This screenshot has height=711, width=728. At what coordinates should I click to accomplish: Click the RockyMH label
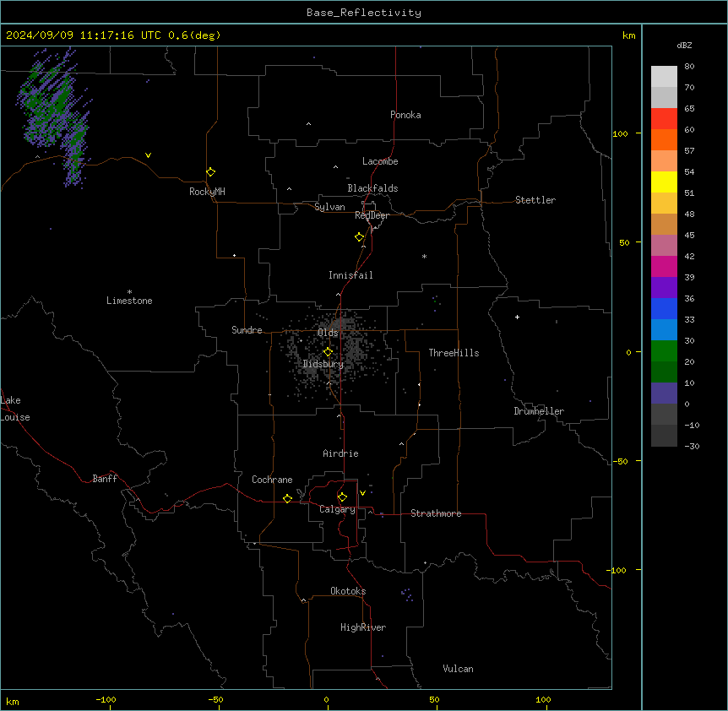click(207, 192)
